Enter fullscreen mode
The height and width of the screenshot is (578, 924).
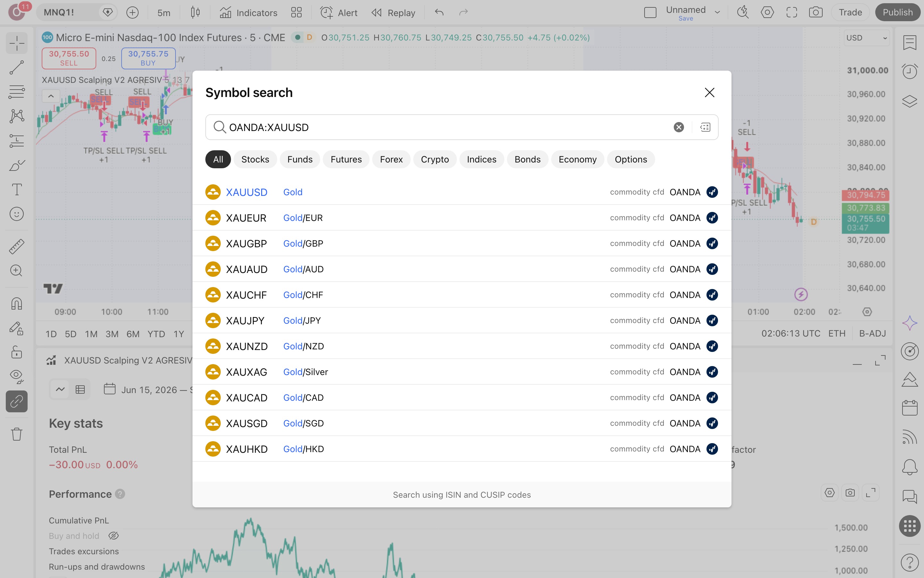[x=791, y=13]
